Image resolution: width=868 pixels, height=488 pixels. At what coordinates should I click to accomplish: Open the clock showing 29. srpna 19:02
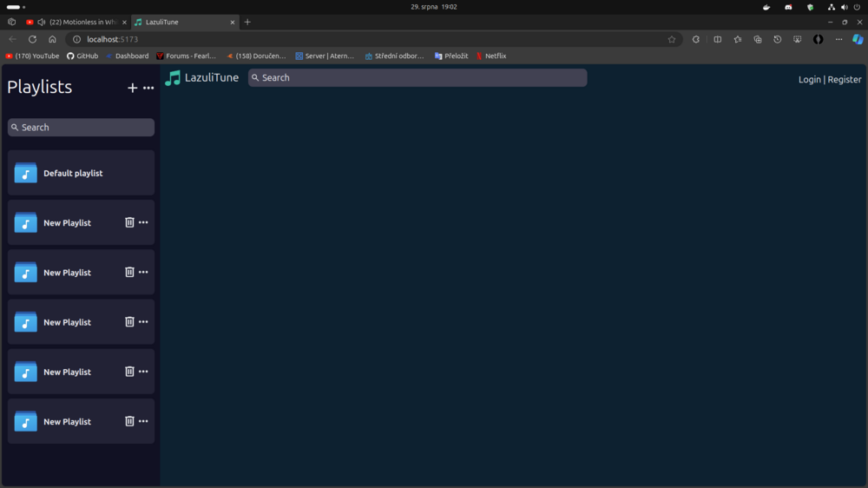pyautogui.click(x=433, y=7)
